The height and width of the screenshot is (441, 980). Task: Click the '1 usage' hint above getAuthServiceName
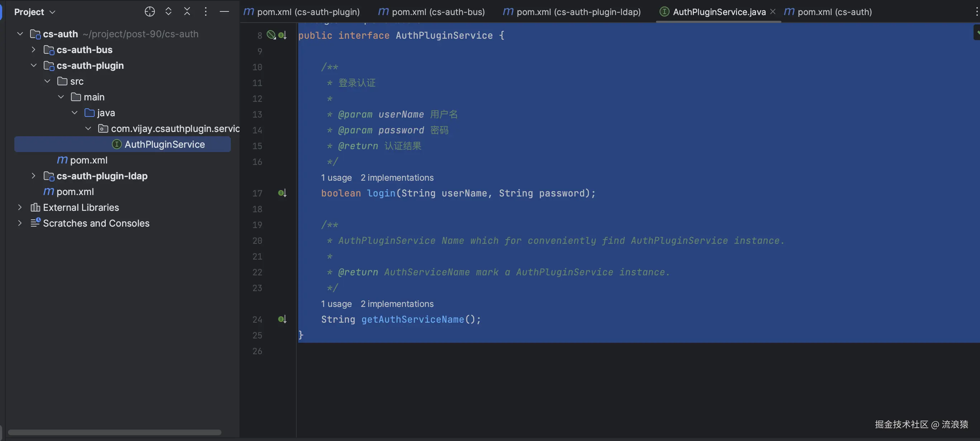[336, 304]
